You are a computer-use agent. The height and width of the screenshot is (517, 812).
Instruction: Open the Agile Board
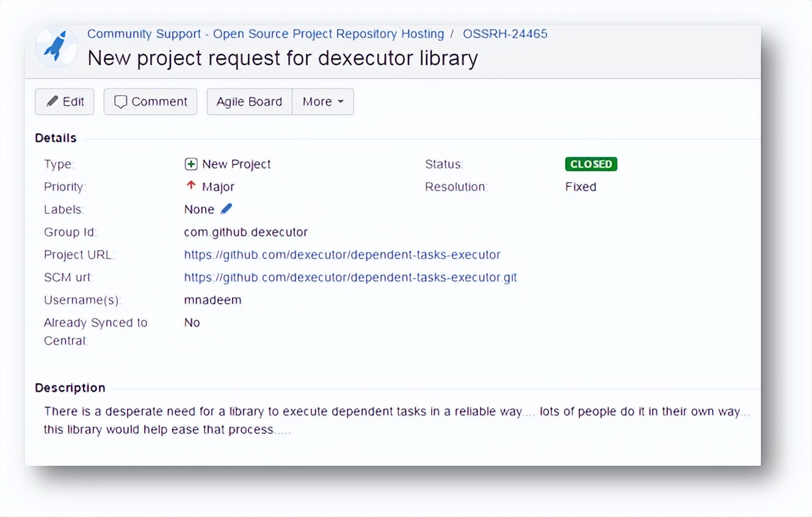pos(250,101)
